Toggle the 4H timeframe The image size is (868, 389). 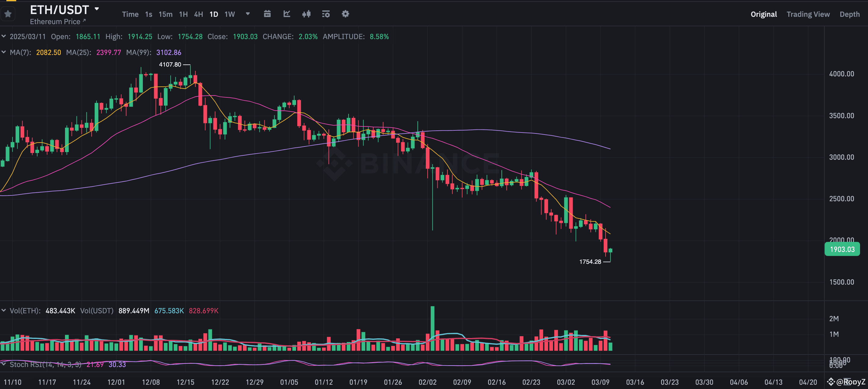198,14
